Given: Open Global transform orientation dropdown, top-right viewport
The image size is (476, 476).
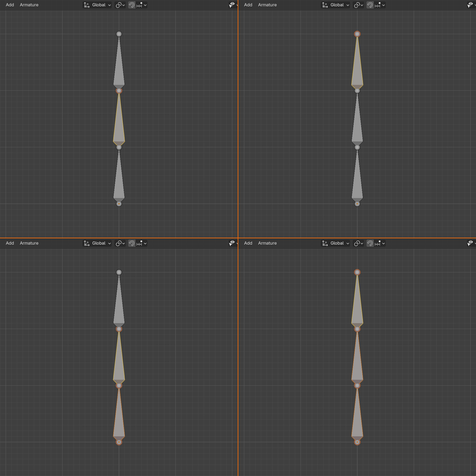Looking at the screenshot, I should [336, 5].
